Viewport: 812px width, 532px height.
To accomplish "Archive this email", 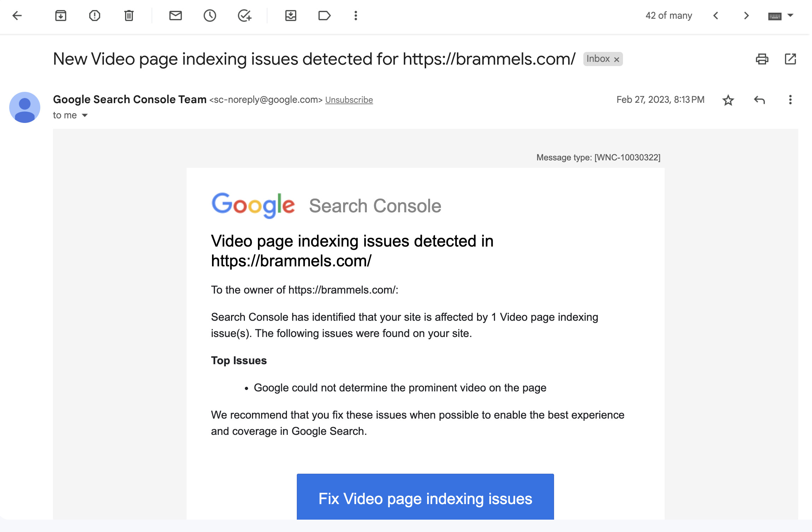I will point(61,16).
